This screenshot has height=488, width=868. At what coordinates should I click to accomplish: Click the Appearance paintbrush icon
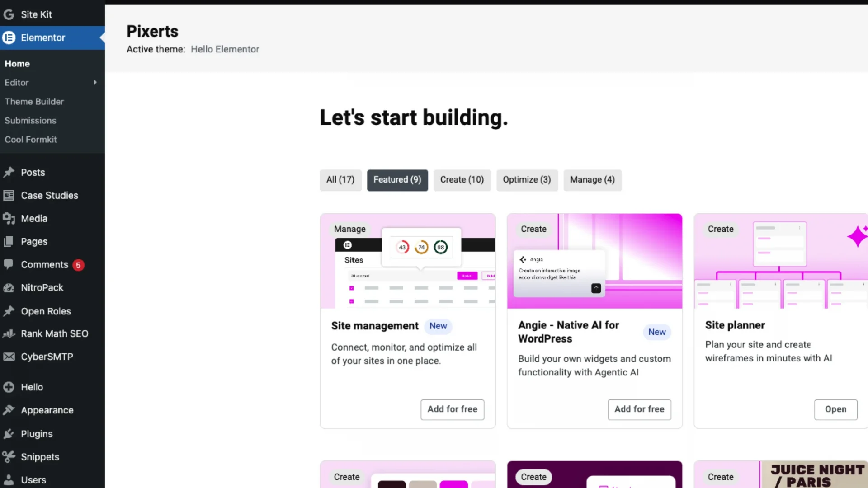[9, 410]
